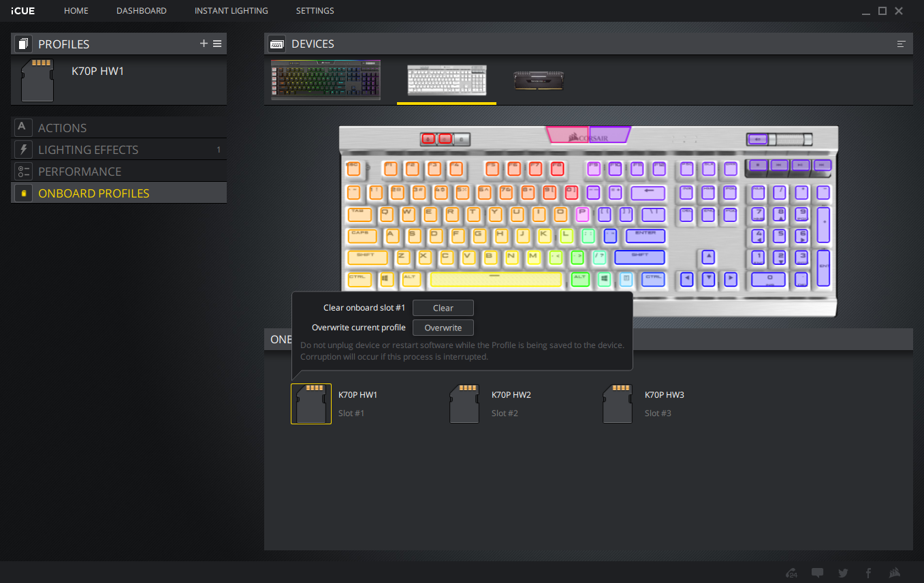Image resolution: width=924 pixels, height=583 pixels.
Task: Select the numpad 0 key on keyboard
Action: (769, 279)
